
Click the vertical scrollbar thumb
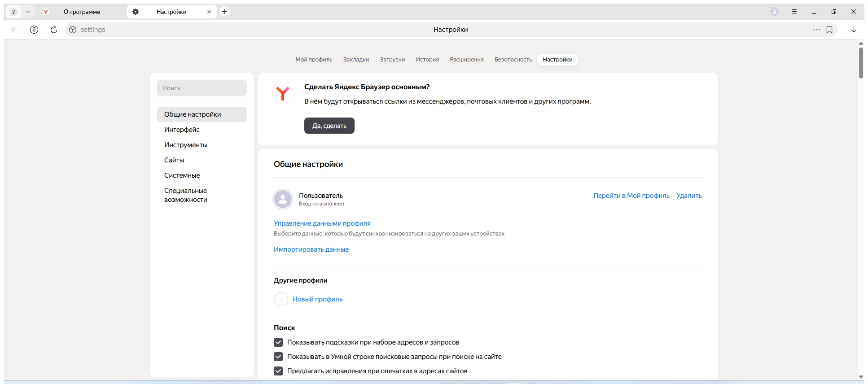point(861,63)
